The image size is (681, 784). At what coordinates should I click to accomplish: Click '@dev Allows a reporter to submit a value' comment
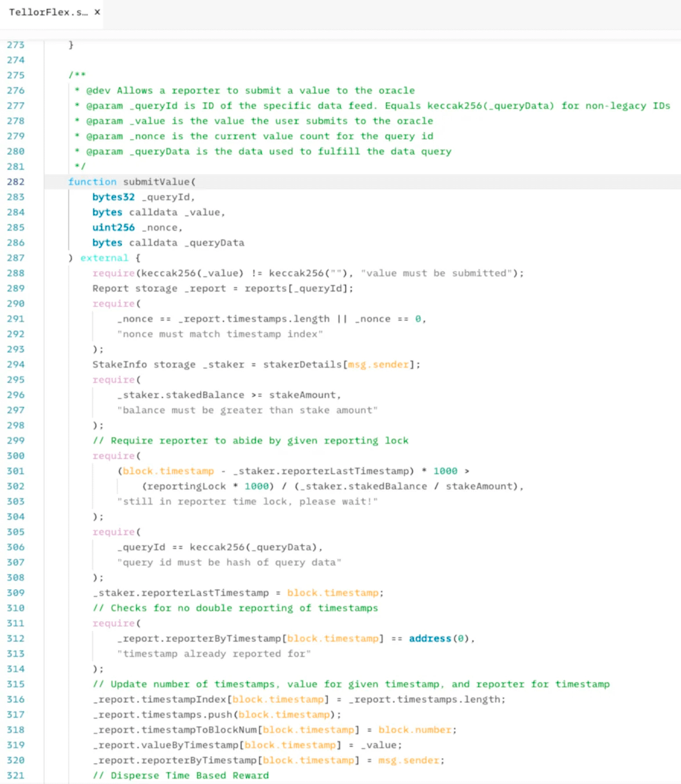pos(245,90)
